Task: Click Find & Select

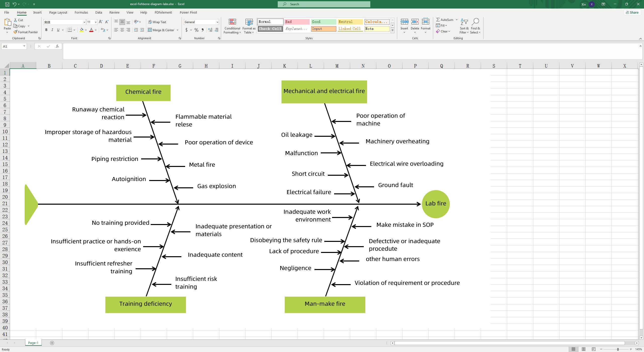Action: coord(475,26)
